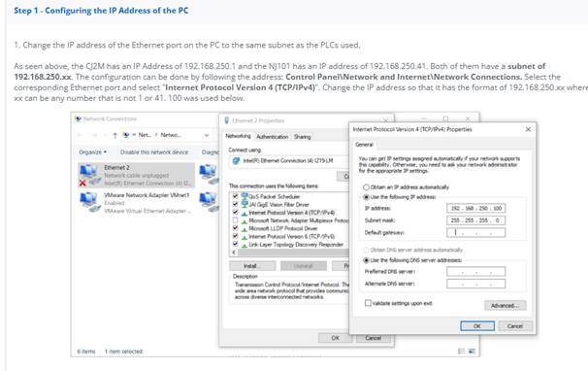Select Use the following IP address
588x371 pixels.
[366, 197]
